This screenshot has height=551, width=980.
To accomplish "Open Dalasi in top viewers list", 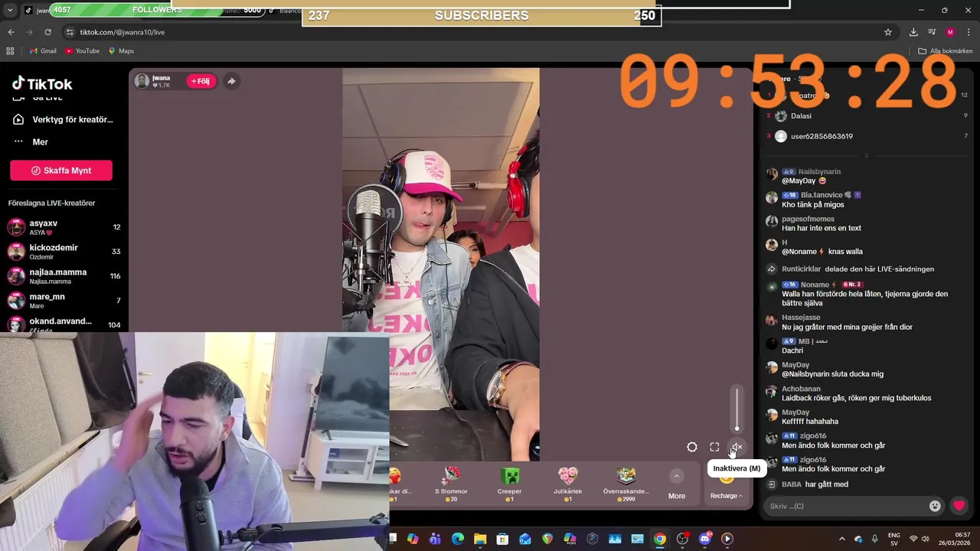I will click(801, 116).
